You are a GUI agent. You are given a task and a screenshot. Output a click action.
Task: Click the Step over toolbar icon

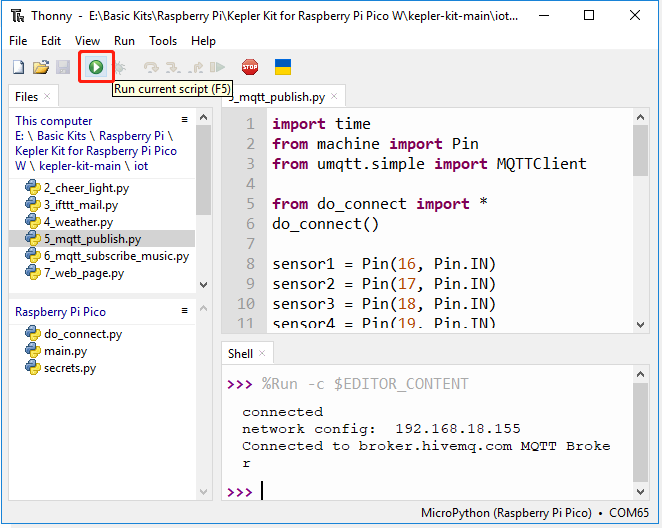(x=151, y=68)
